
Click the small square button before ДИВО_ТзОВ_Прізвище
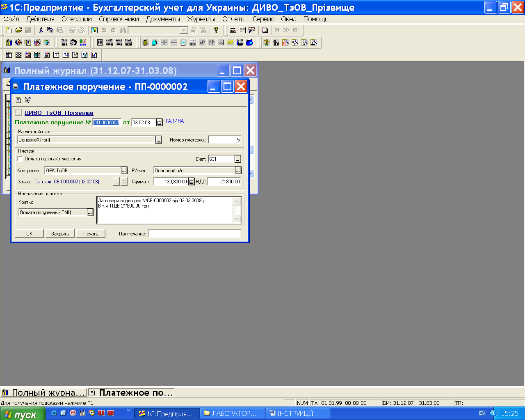click(x=18, y=112)
